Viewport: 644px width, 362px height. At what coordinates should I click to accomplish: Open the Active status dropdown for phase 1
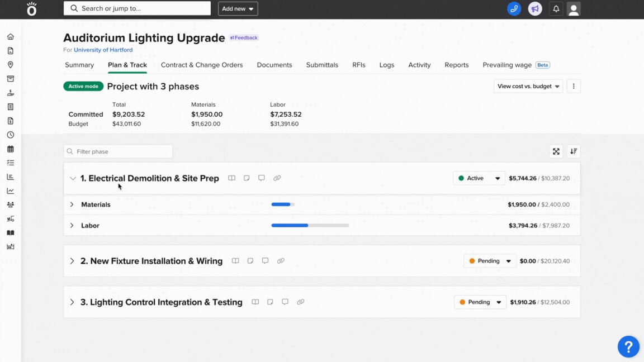click(x=479, y=178)
